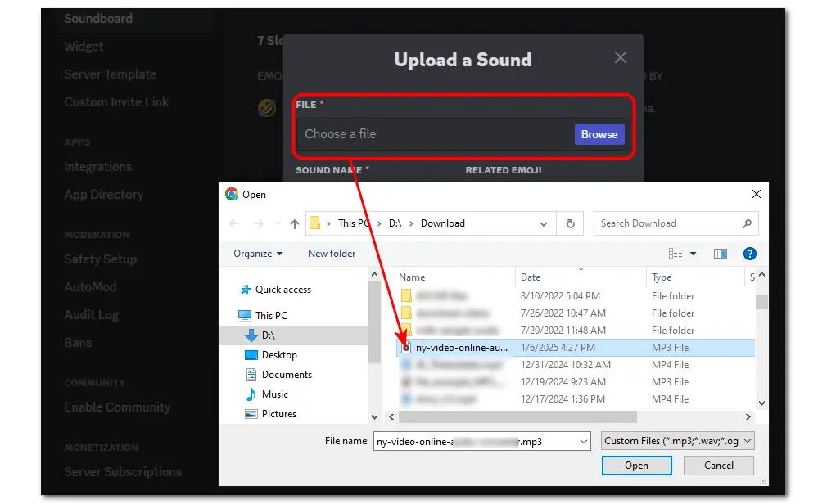Open the help icon
Screen dimensions: 827x504
(x=749, y=254)
